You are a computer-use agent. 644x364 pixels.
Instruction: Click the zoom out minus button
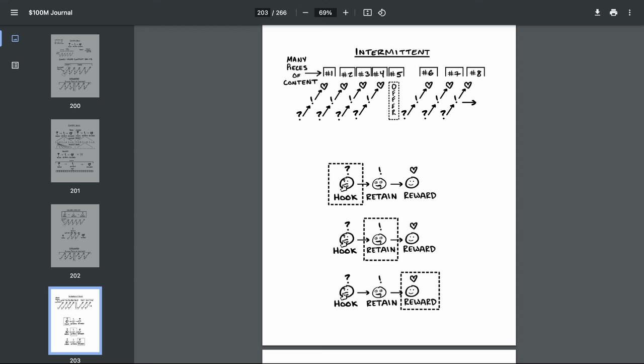coord(305,13)
